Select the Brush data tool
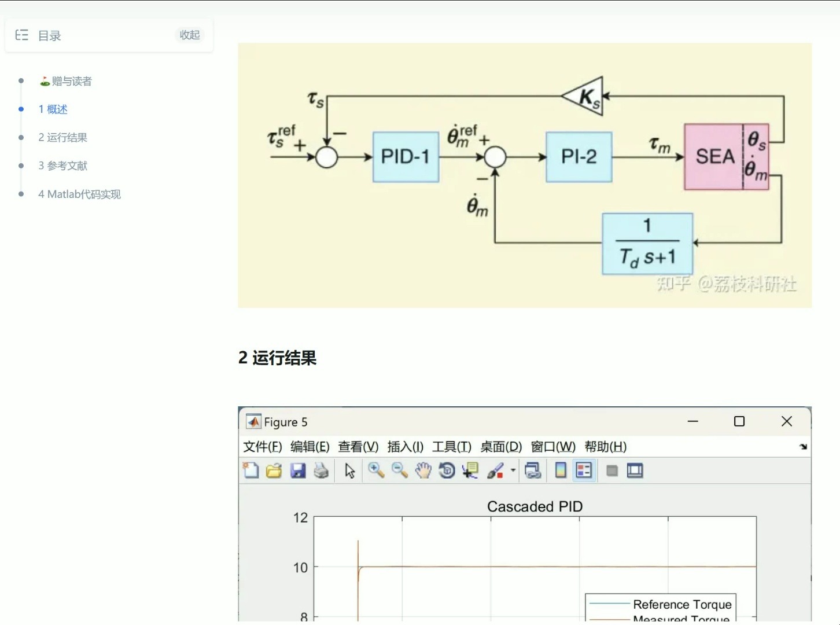840x625 pixels. [x=495, y=470]
